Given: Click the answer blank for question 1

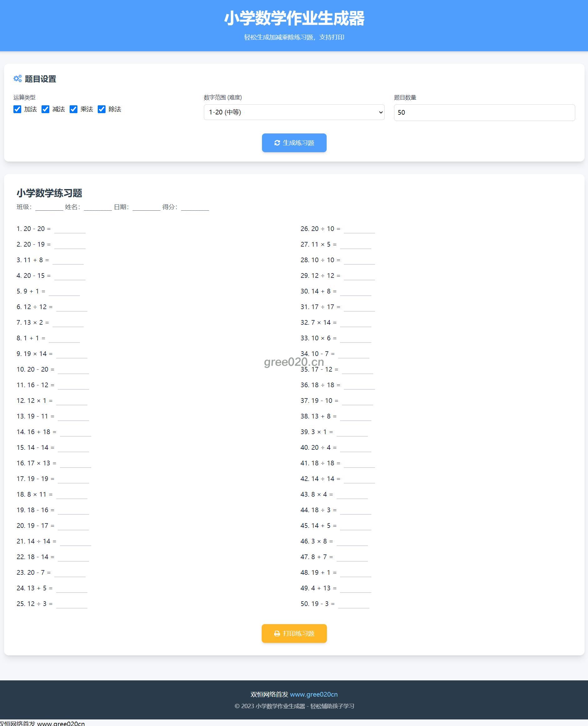Looking at the screenshot, I should [x=70, y=229].
